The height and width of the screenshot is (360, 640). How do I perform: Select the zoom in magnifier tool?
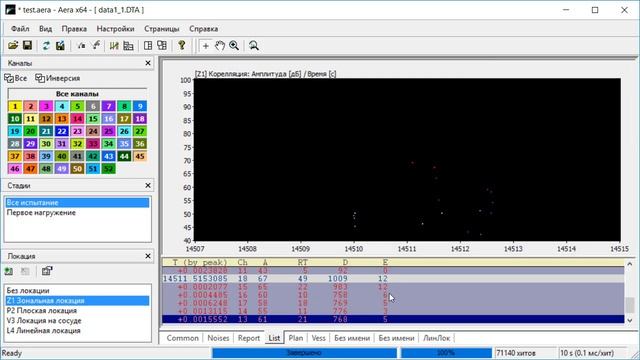pos(234,46)
